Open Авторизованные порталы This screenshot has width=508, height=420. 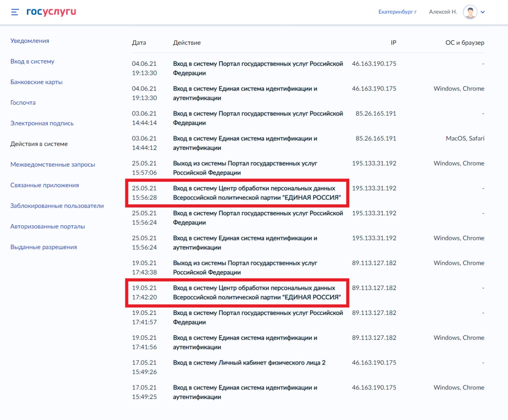click(48, 226)
